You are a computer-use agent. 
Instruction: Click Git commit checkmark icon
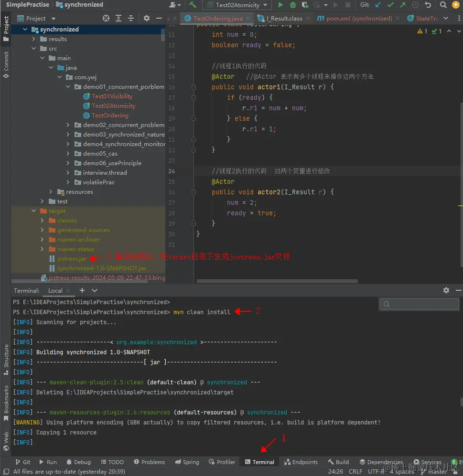pos(390,5)
